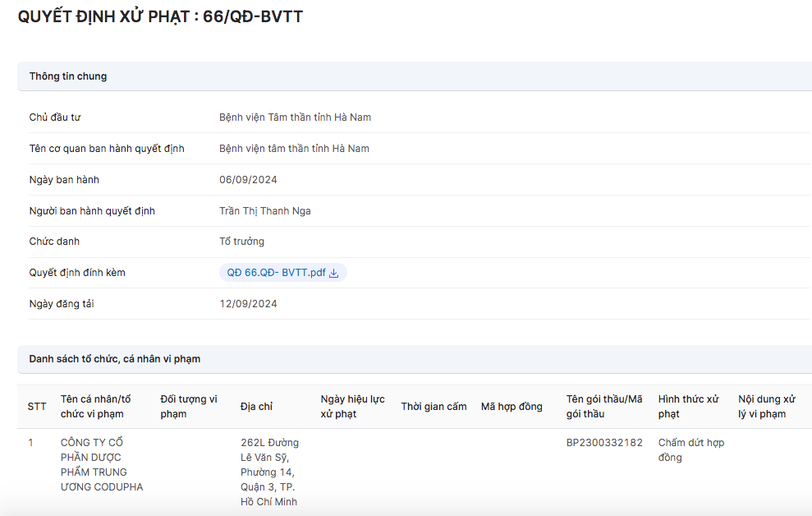Click the Mã hợp đồng column header
The height and width of the screenshot is (516, 812).
point(512,407)
